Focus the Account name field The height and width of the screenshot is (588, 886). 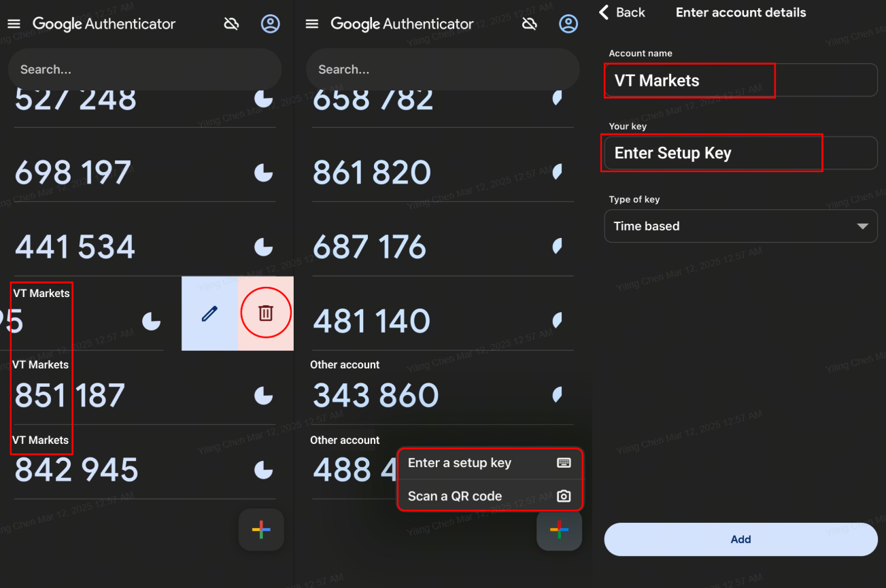coord(740,80)
